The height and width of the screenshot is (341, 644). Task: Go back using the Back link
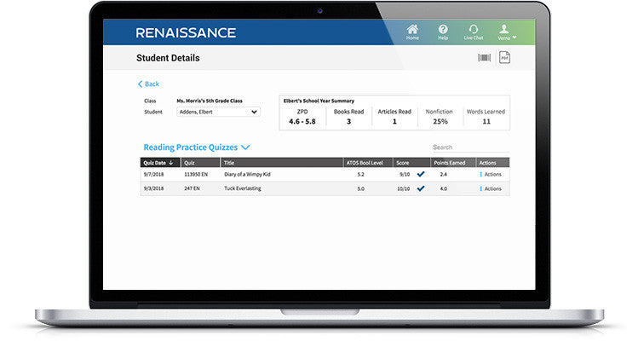[148, 84]
